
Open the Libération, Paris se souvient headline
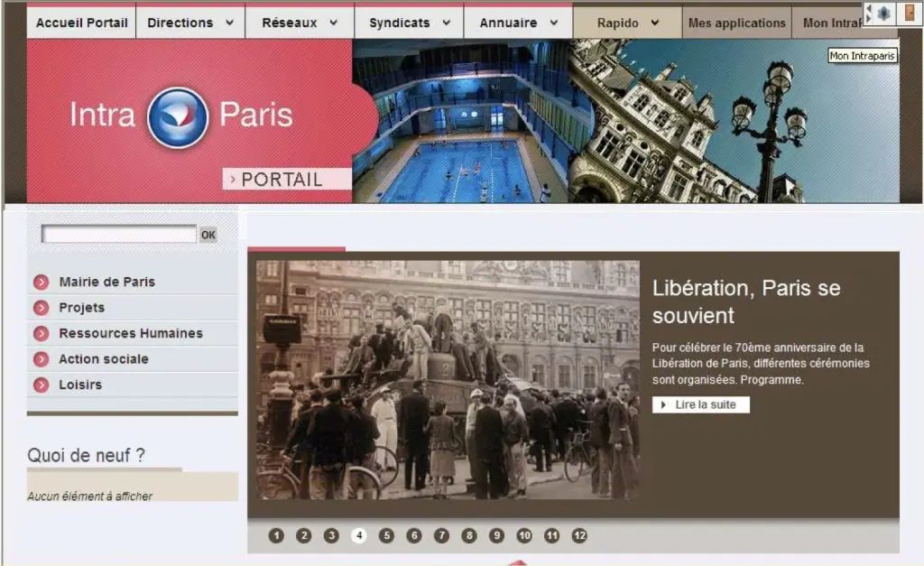pyautogui.click(x=746, y=302)
